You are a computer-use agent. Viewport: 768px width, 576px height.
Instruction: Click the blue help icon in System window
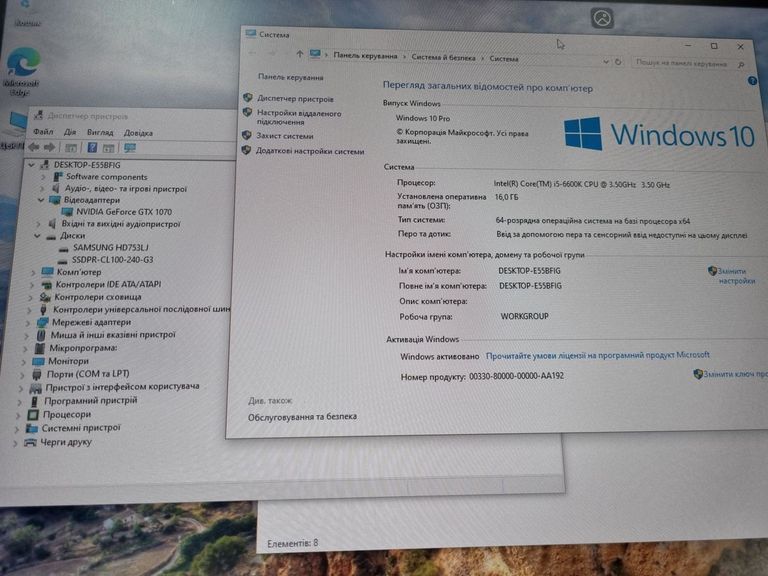(753, 81)
